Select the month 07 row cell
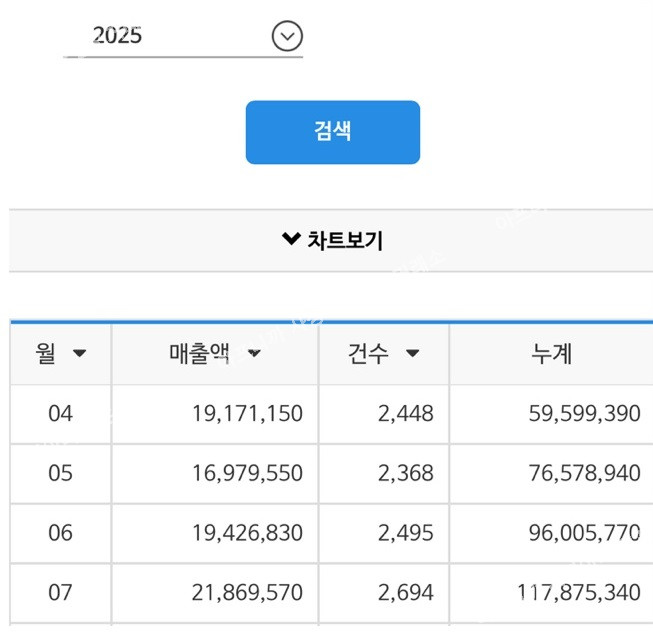 61,593
